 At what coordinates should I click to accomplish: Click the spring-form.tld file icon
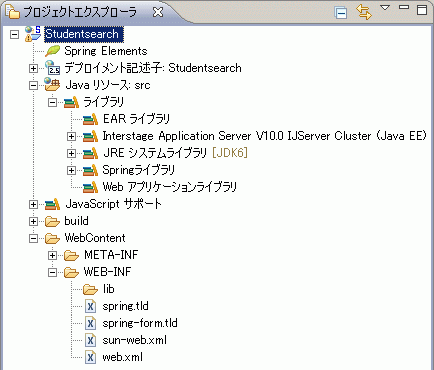90,323
